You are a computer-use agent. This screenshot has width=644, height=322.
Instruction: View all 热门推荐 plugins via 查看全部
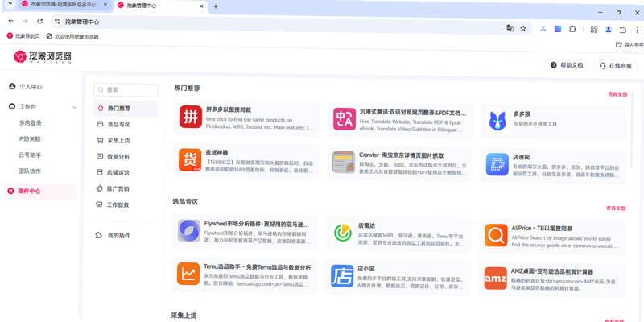(x=617, y=94)
